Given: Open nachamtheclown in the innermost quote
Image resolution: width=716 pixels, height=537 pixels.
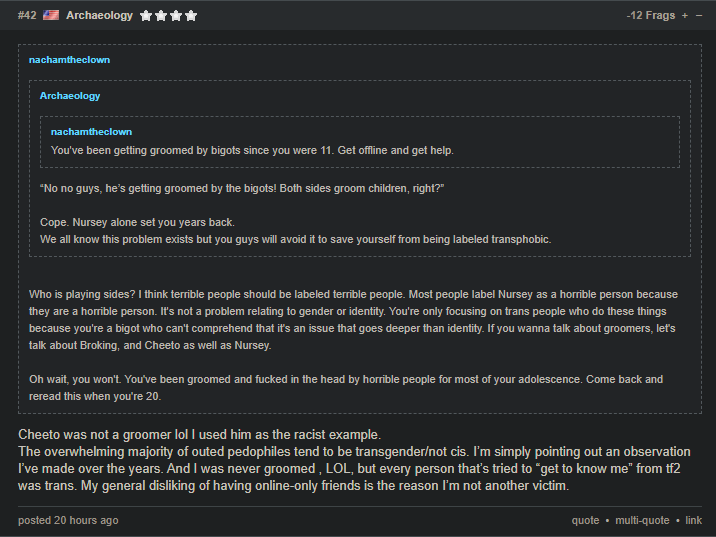Looking at the screenshot, I should (91, 132).
